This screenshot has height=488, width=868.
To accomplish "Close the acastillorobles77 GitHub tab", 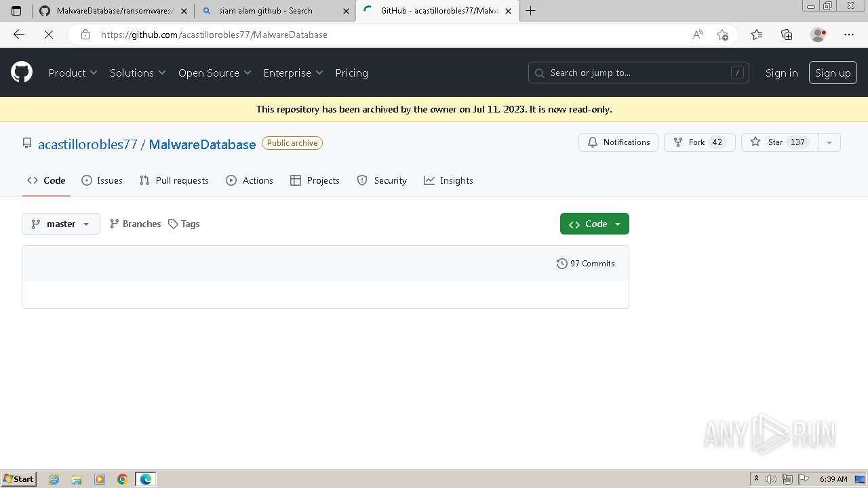I will [508, 11].
